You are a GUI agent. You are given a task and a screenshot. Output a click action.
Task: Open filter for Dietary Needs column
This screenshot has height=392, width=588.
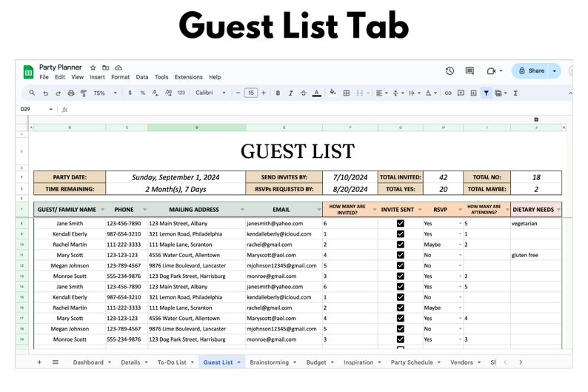(559, 209)
